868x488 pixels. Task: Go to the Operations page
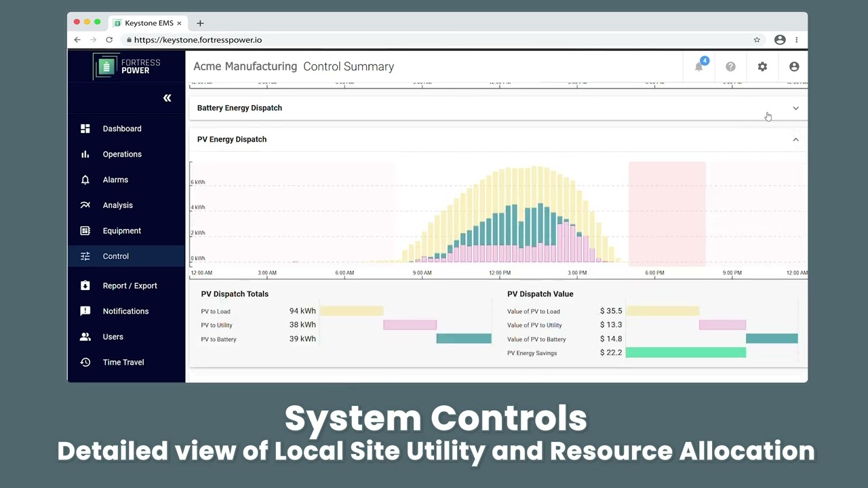pyautogui.click(x=122, y=155)
